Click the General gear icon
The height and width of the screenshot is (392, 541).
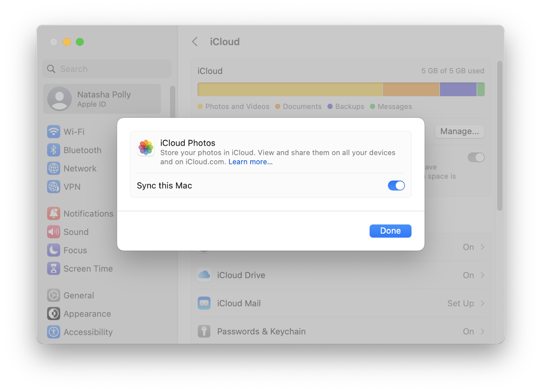point(53,295)
